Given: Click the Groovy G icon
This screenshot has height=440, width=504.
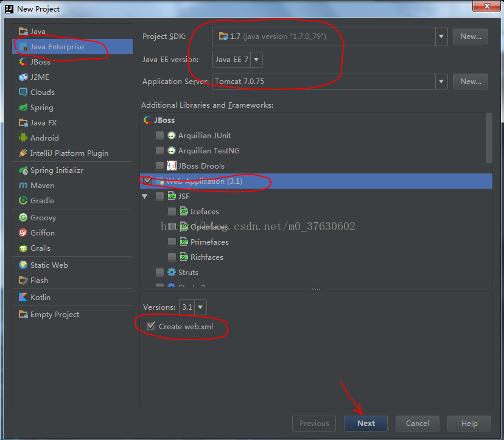Looking at the screenshot, I should click(23, 218).
